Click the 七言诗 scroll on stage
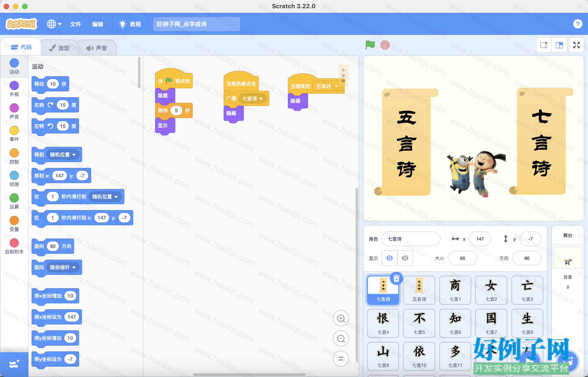This screenshot has height=377, width=588. tap(541, 141)
